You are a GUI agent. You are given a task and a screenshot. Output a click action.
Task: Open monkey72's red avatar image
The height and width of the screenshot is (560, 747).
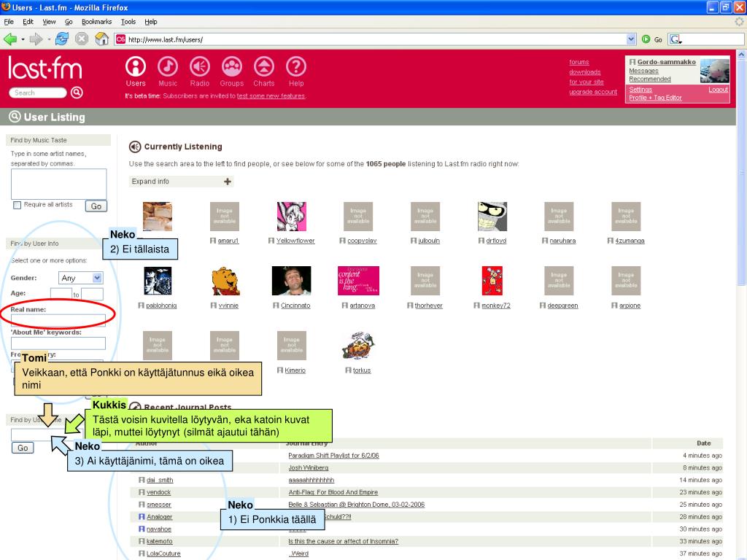click(492, 281)
